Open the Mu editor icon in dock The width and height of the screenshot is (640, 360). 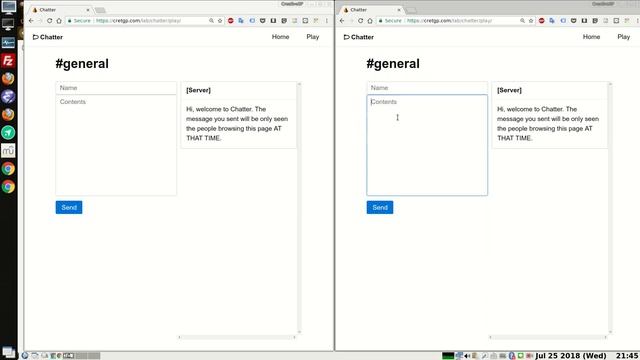pos(8,151)
